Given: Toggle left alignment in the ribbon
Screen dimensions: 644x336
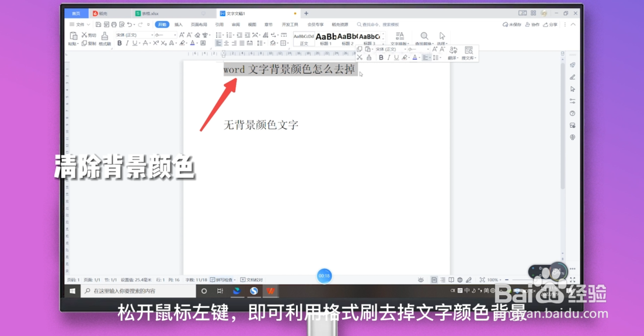Looking at the screenshot, I should click(218, 43).
